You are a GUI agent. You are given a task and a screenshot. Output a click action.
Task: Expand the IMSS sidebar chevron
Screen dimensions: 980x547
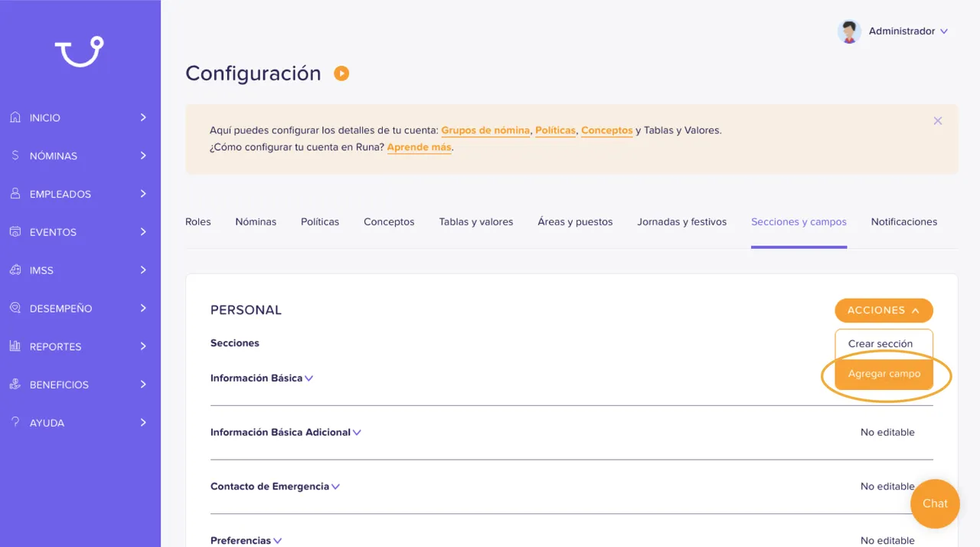143,270
